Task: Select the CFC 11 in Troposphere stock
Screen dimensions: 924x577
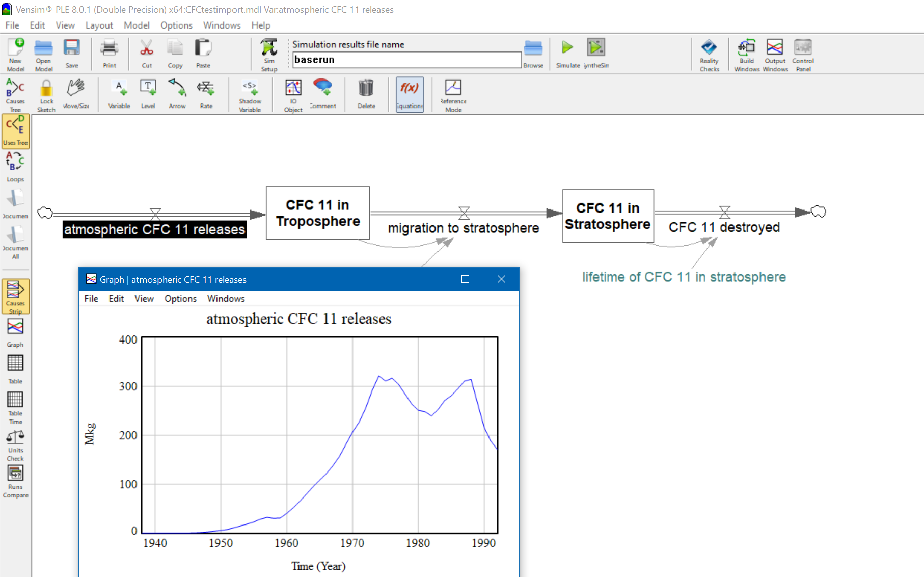Action: [318, 213]
